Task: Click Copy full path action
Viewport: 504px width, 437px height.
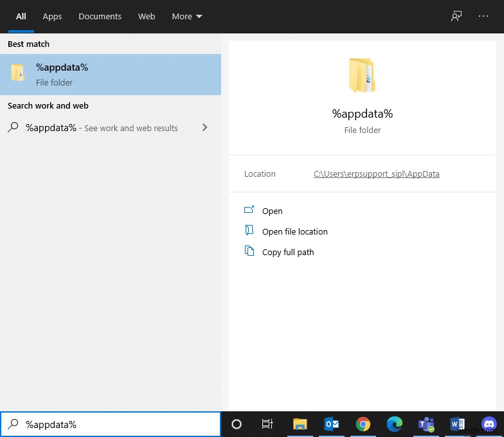Action: 287,253
